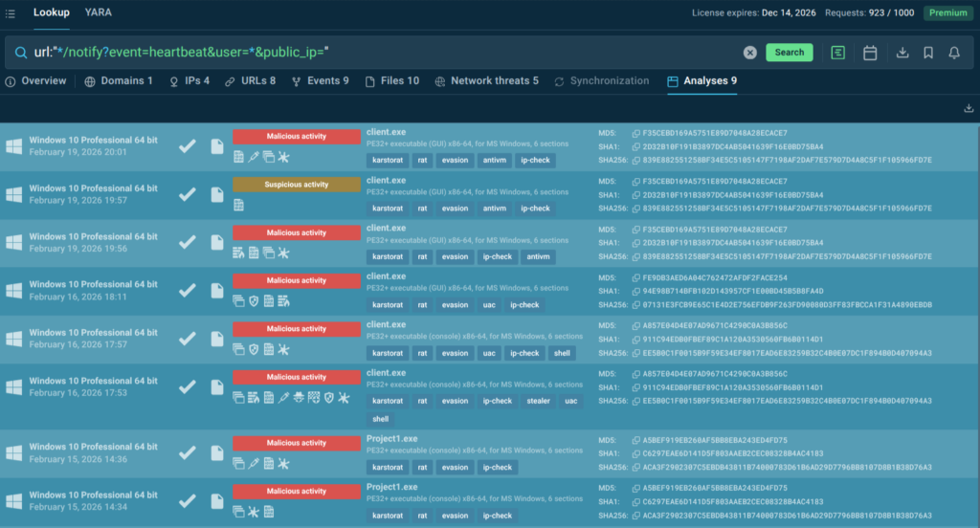This screenshot has height=528, width=980.
Task: Open the green query builder icon beside Search
Action: [x=838, y=53]
